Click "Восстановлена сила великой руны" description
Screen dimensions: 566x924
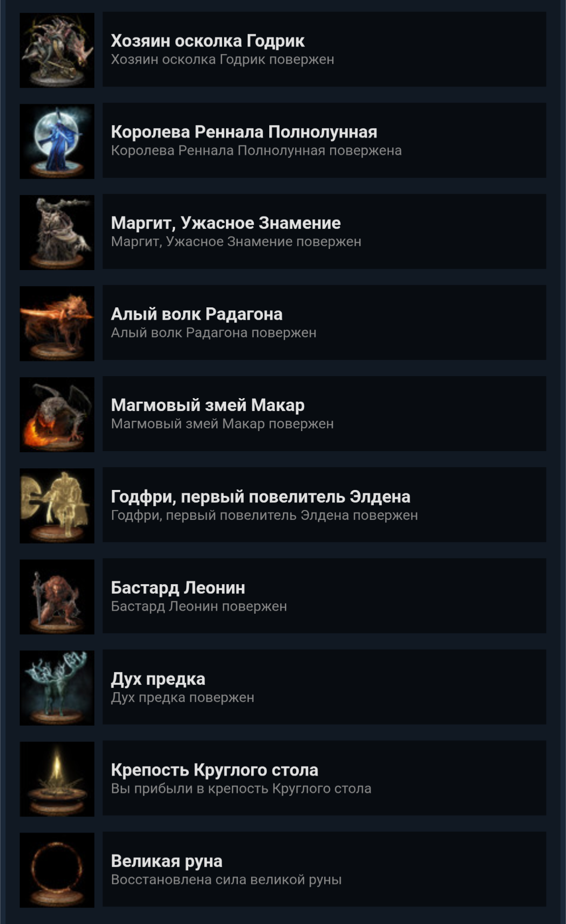click(226, 880)
